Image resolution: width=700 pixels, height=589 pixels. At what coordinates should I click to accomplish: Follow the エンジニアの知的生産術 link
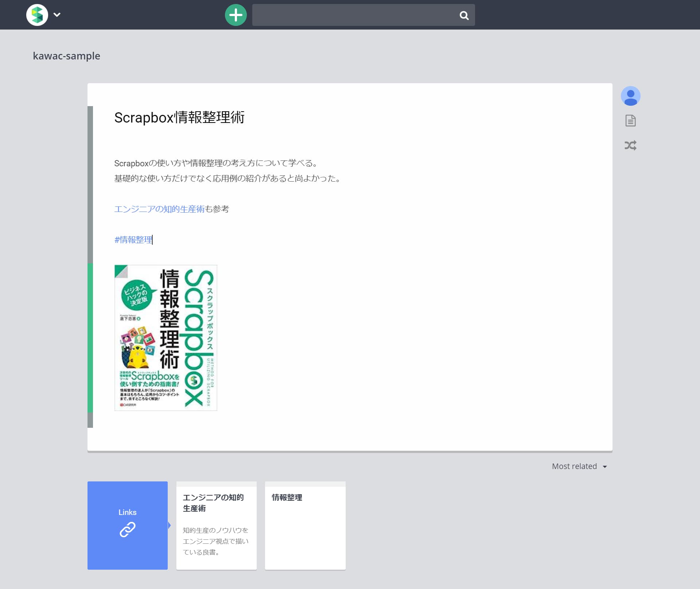pyautogui.click(x=159, y=209)
